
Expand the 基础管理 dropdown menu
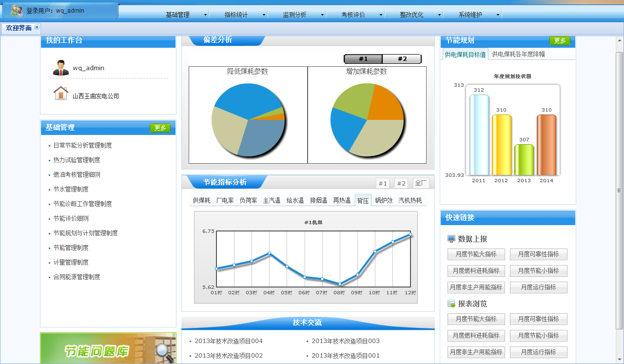pos(205,15)
